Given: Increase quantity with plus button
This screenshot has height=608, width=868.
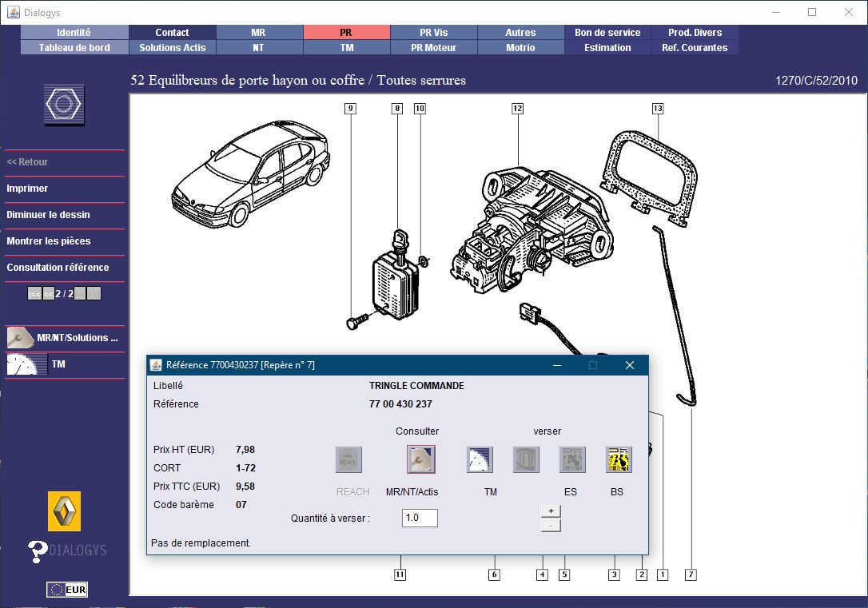Looking at the screenshot, I should (x=551, y=511).
